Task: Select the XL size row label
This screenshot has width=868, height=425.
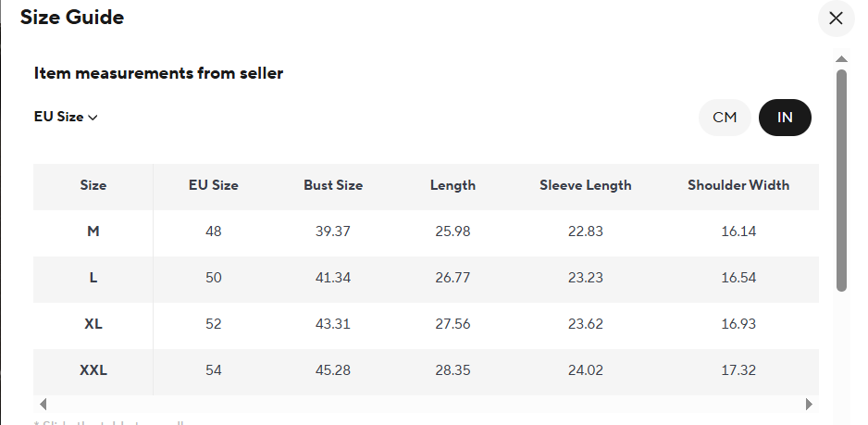Action: [93, 324]
